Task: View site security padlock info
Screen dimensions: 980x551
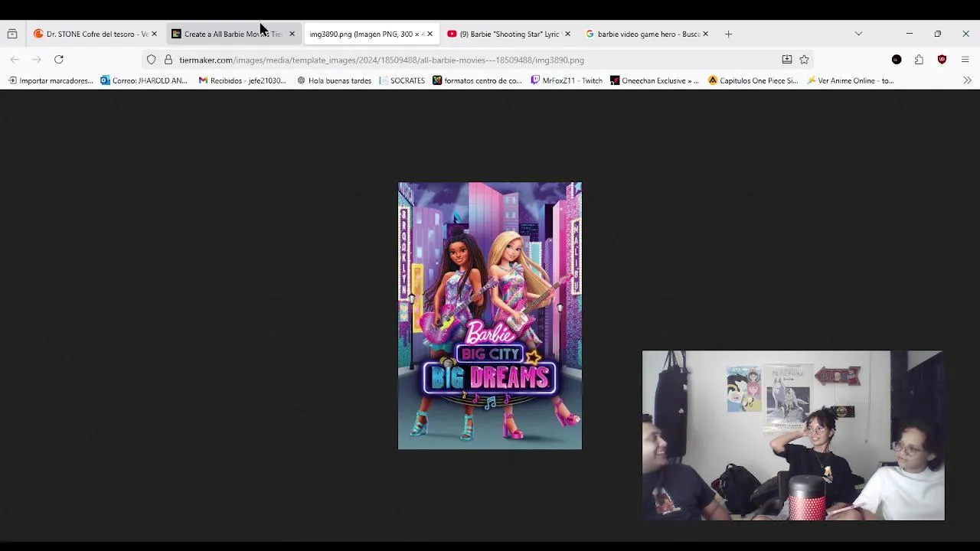Action: tap(168, 60)
